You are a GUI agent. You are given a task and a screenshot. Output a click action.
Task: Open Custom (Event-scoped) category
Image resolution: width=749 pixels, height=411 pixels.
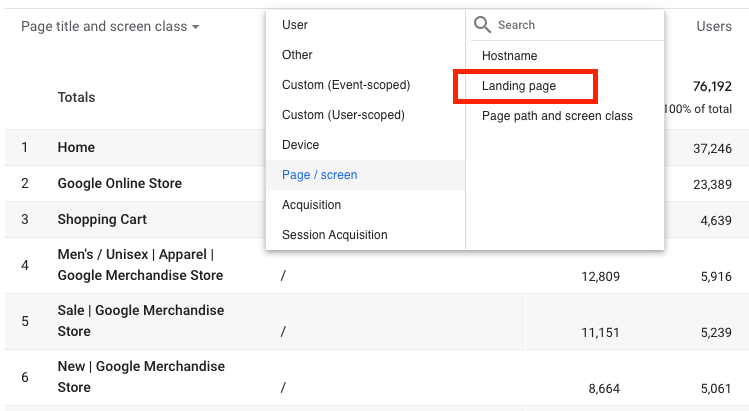pyautogui.click(x=346, y=85)
